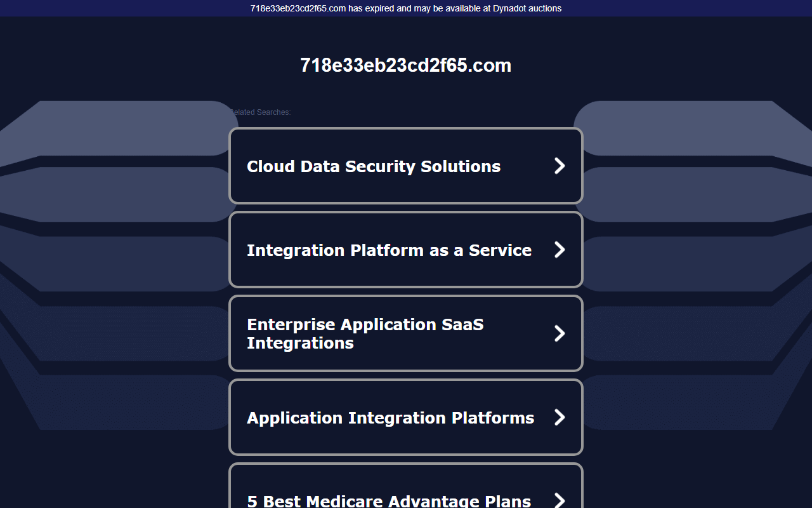812x508 pixels.
Task: Click the 718e33eb23cd2f65.com heading
Action: click(x=406, y=65)
